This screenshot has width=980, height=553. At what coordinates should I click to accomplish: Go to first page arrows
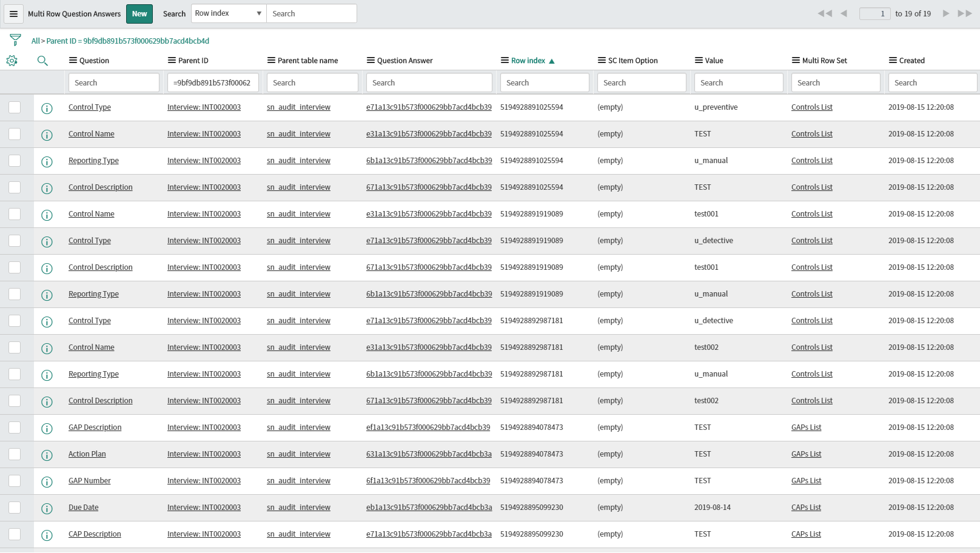tap(824, 13)
